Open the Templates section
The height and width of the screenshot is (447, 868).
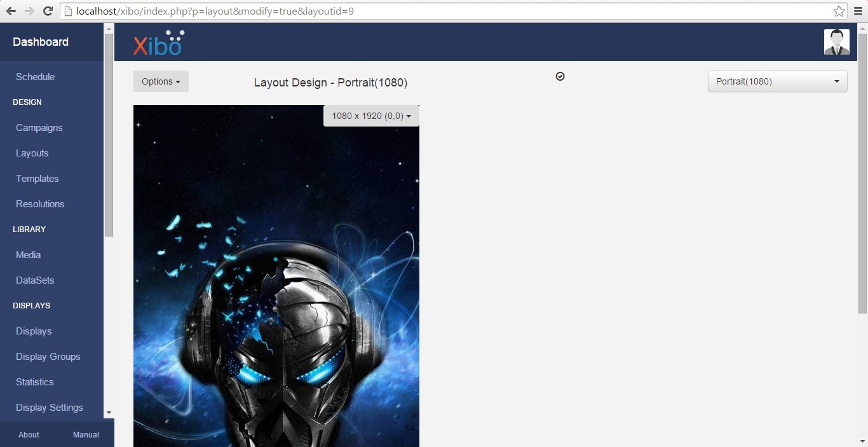tap(37, 179)
